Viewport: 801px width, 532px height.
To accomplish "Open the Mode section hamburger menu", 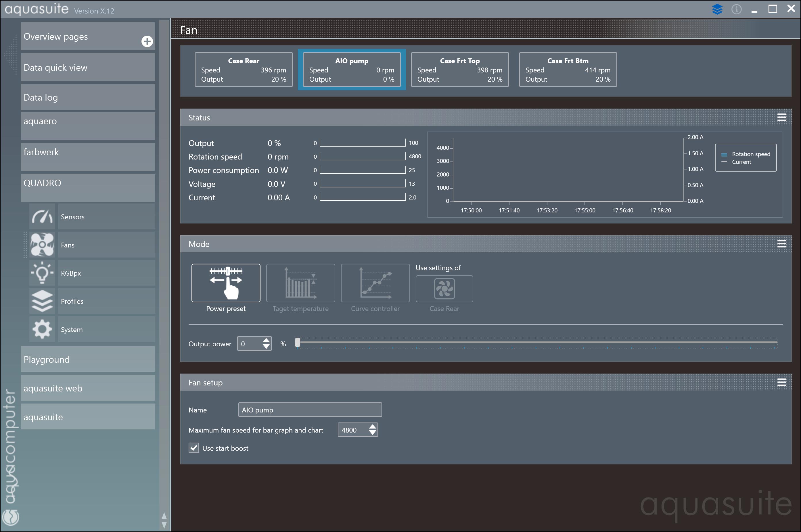I will click(x=781, y=244).
